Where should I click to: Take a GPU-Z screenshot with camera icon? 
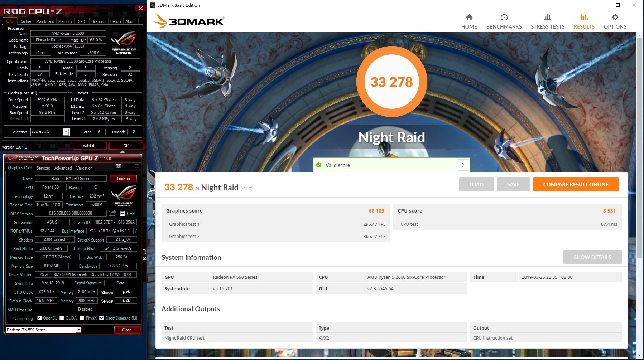tap(119, 166)
